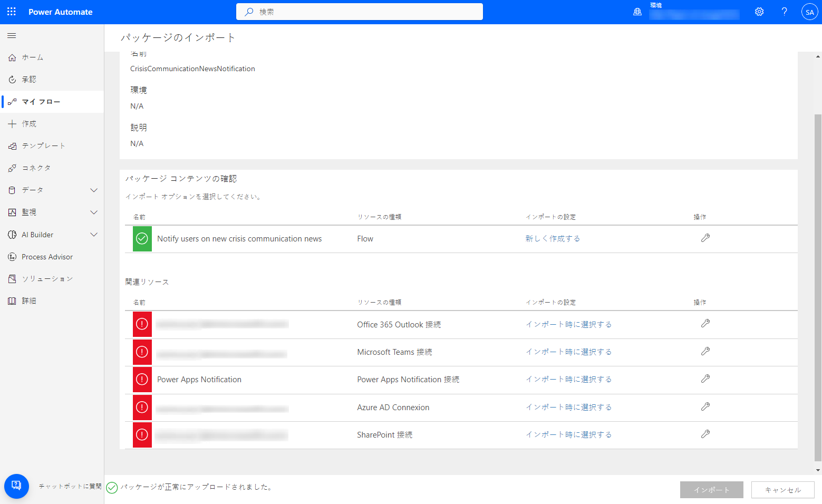This screenshot has height=504, width=822.
Task: Click the Power Automate title
Action: [60, 12]
